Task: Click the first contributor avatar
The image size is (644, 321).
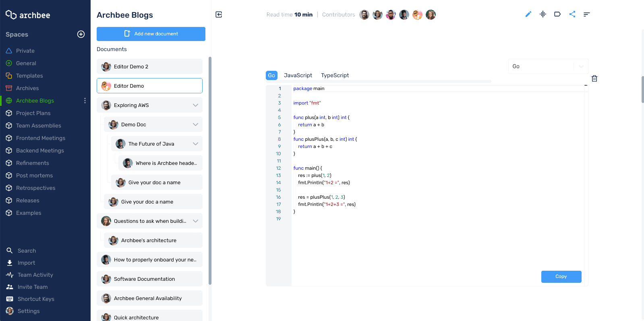Action: pos(364,15)
